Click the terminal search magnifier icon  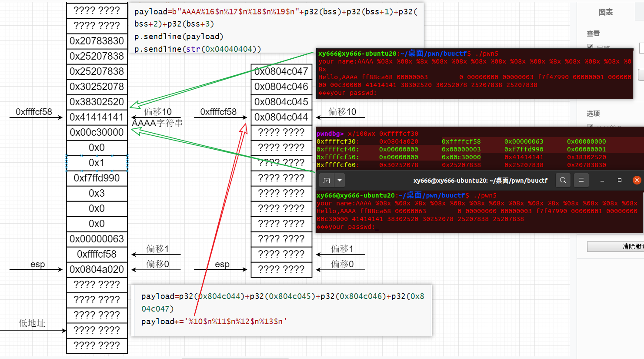click(563, 180)
